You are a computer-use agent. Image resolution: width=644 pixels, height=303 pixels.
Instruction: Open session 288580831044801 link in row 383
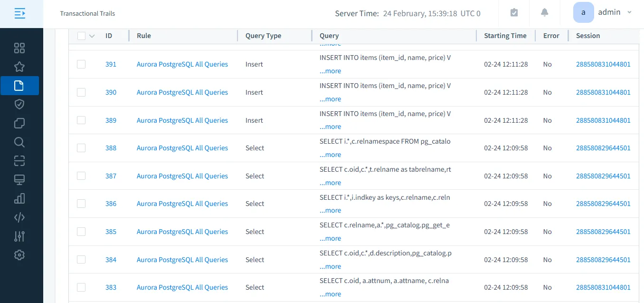603,287
